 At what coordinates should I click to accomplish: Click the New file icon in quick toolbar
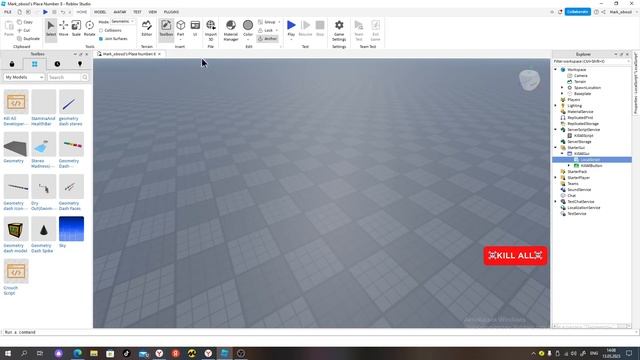19,12
